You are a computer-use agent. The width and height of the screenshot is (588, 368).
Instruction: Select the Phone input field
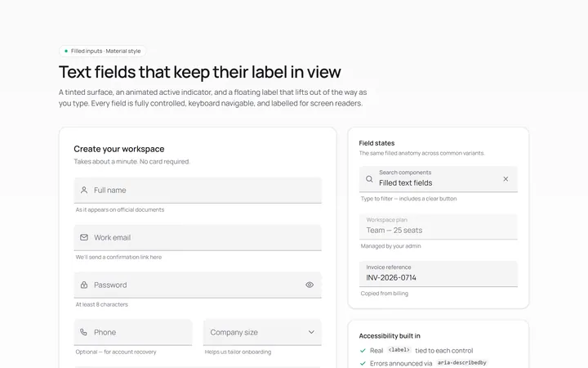coord(133,332)
